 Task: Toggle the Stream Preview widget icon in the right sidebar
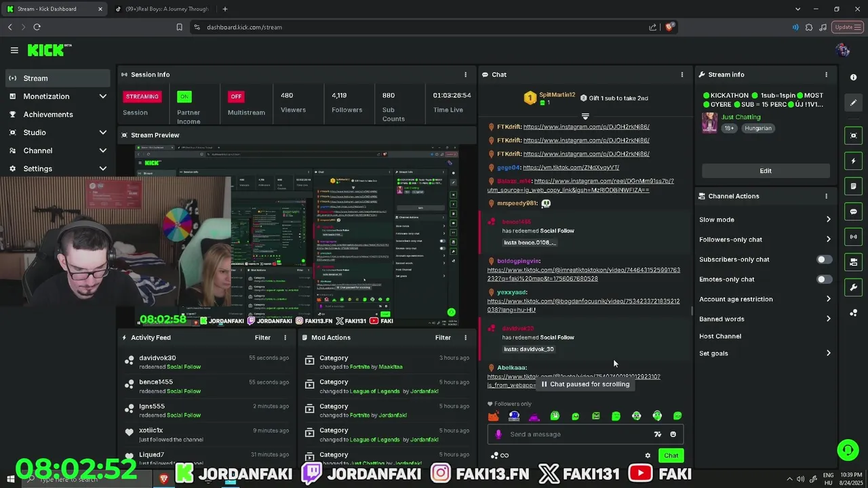click(854, 136)
